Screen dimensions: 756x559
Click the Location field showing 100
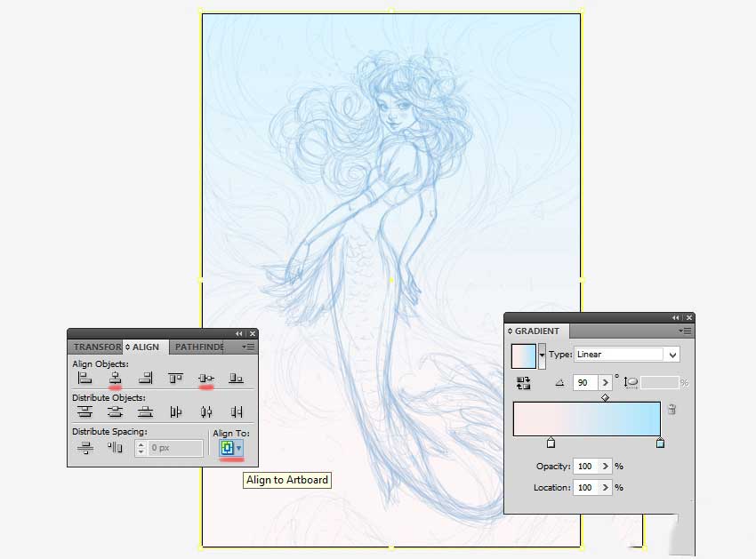[x=585, y=487]
